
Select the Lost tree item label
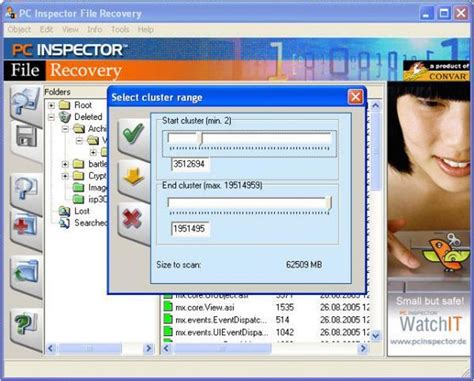coord(82,211)
